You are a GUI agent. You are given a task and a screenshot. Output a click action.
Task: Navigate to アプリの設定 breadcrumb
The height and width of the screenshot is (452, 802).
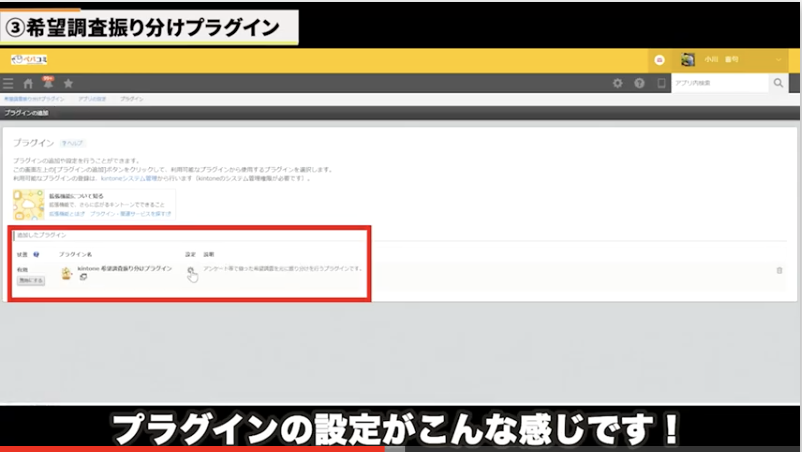93,100
